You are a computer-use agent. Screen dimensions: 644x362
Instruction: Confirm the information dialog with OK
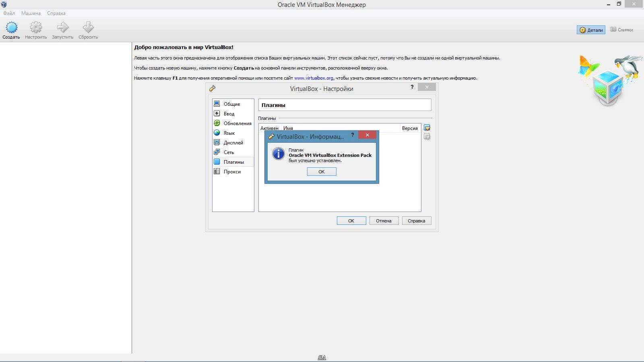pos(322,172)
